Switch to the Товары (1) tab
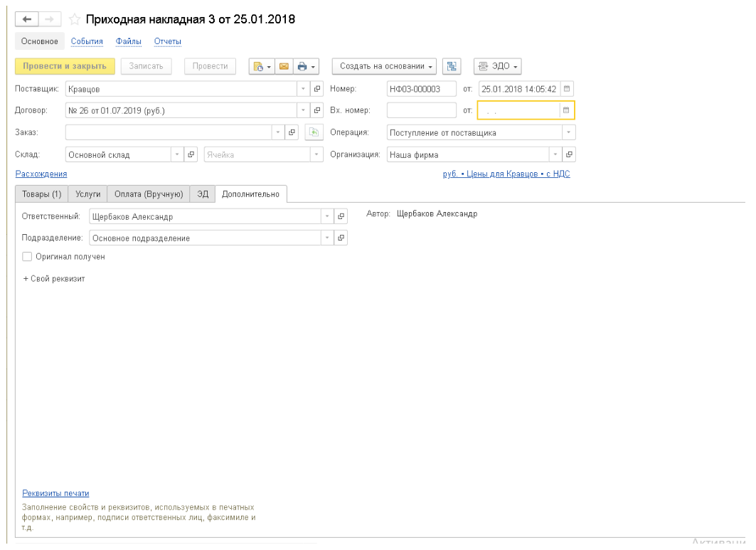Screen dimensions: 756x550 pos(42,194)
